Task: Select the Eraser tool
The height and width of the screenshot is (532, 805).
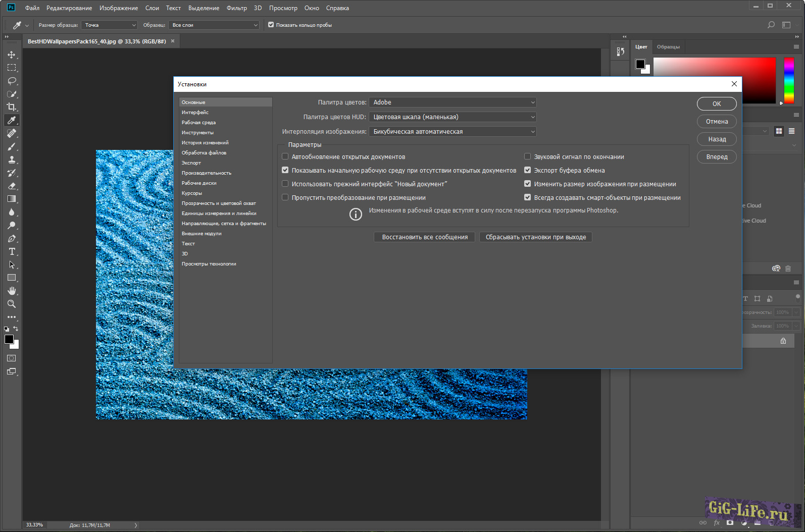Action: [12, 186]
